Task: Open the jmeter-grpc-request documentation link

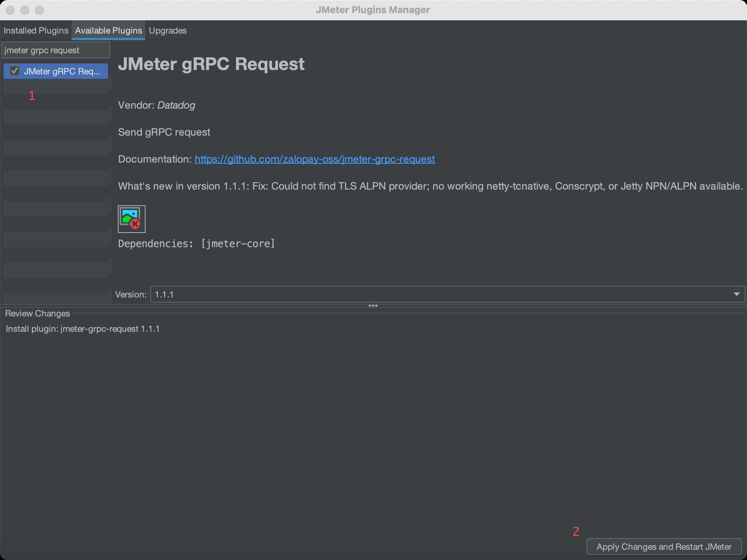Action: click(314, 159)
